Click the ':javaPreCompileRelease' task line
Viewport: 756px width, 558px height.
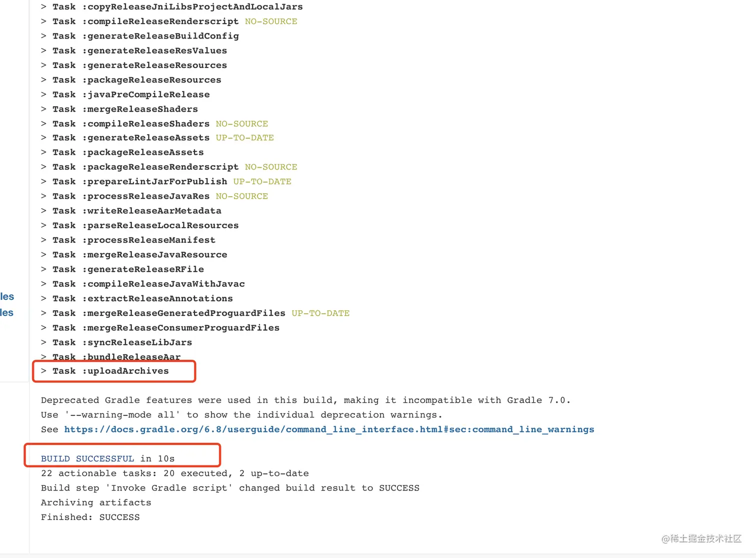click(x=125, y=95)
